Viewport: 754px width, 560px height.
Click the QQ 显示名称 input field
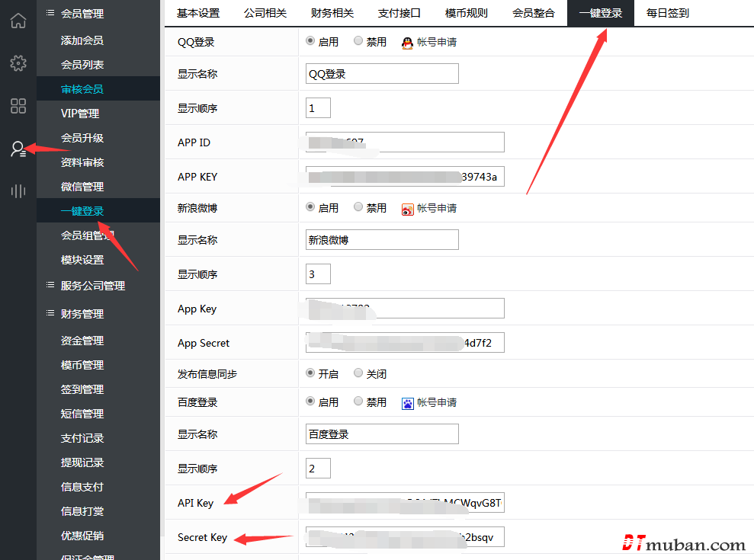(382, 74)
